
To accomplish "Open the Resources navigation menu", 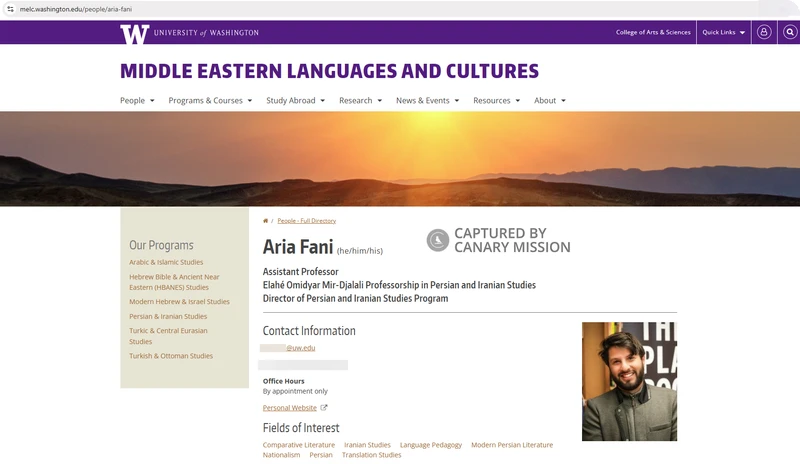I will tap(496, 100).
